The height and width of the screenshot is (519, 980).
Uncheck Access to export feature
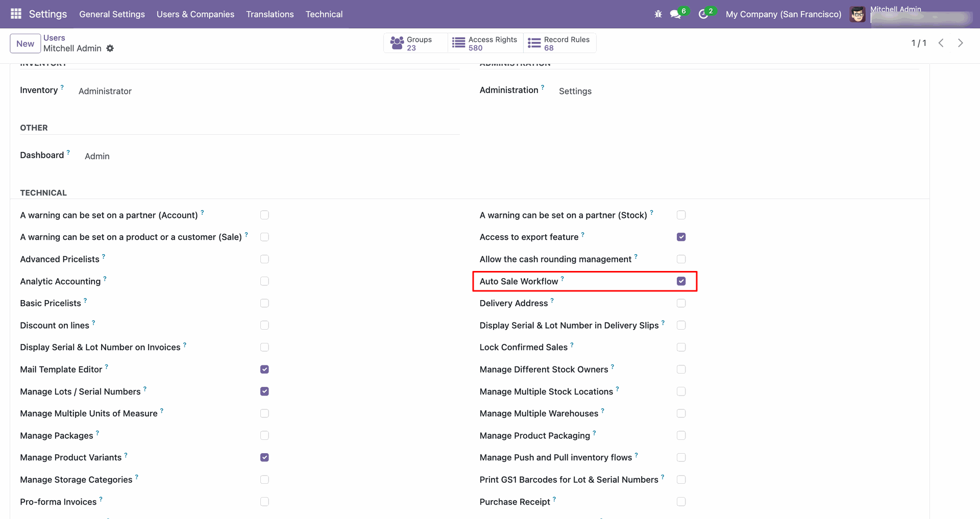pyautogui.click(x=681, y=237)
